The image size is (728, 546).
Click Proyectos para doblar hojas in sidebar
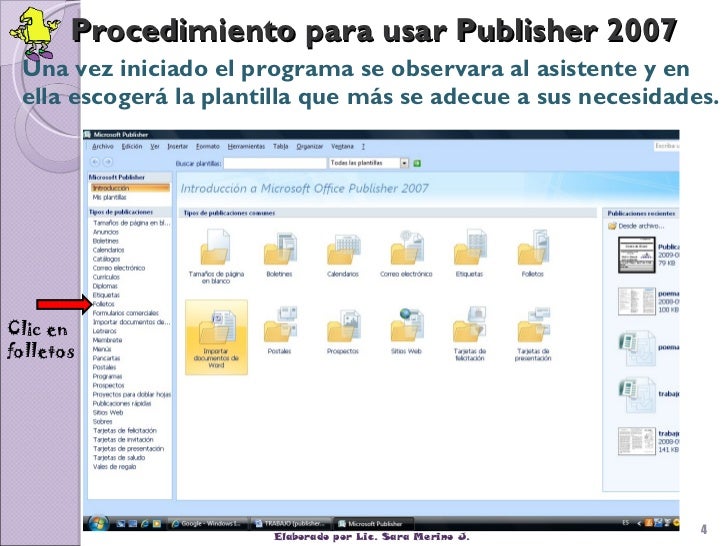132,394
